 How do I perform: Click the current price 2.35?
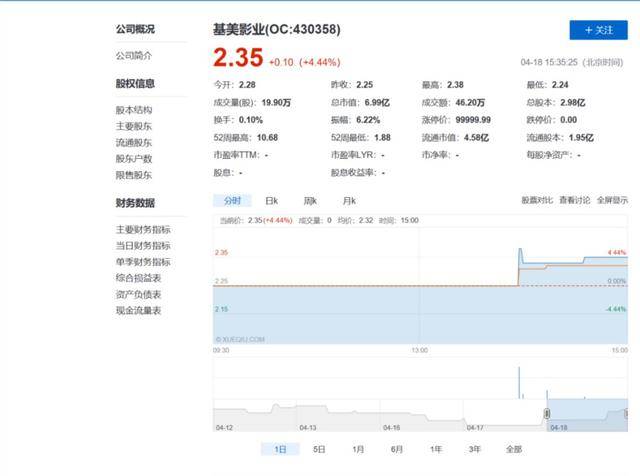(x=238, y=57)
